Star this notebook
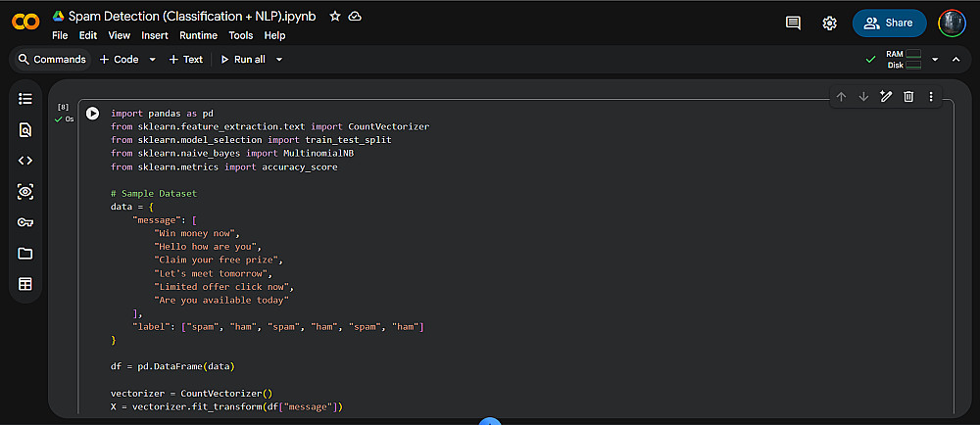980x425 pixels. [335, 17]
